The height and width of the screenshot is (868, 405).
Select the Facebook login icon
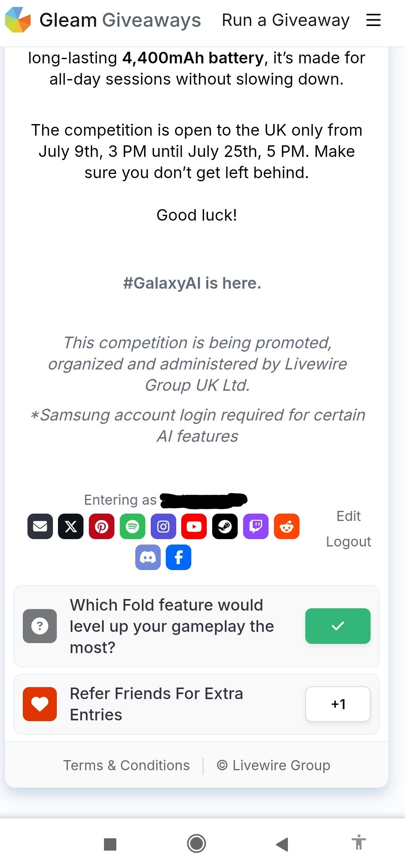pos(179,557)
